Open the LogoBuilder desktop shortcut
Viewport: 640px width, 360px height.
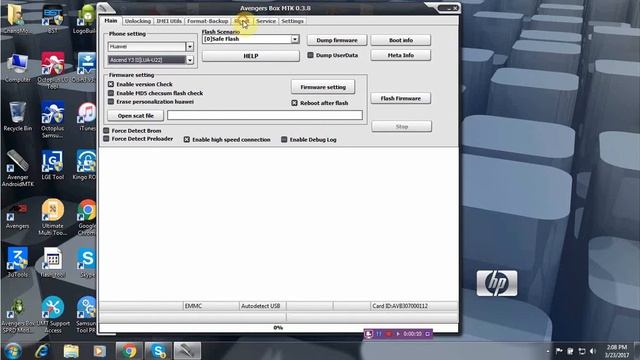[85, 18]
